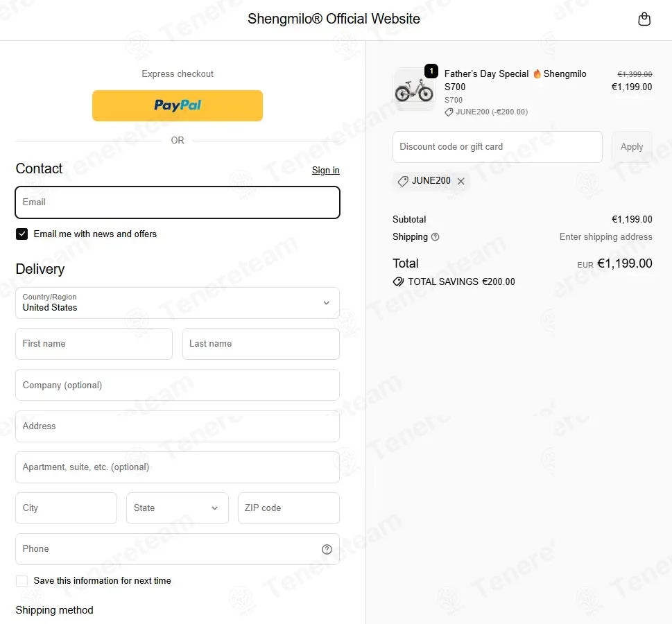The image size is (672, 624).
Task: Click the JUNE200 chip tag icon
Action: tap(403, 181)
